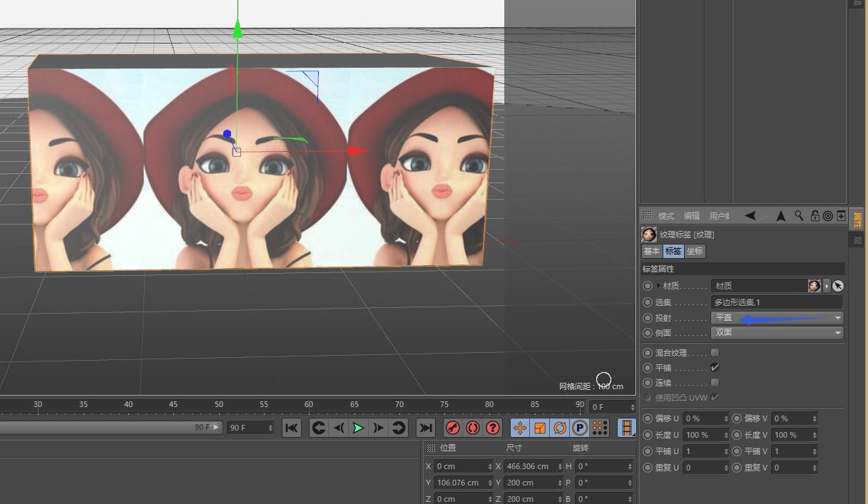Image resolution: width=868 pixels, height=504 pixels.
Task: Click the 90 F end frame field
Action: pos(250,428)
